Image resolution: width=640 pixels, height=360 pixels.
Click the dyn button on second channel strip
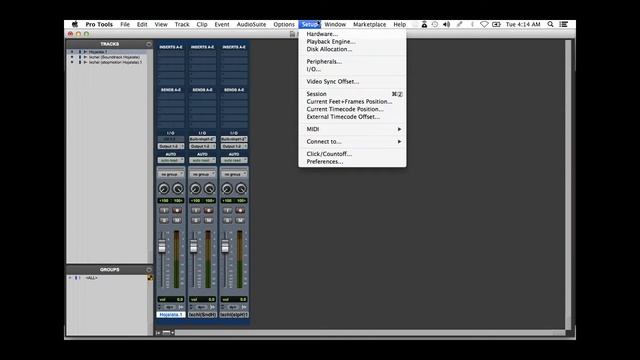coord(201,307)
